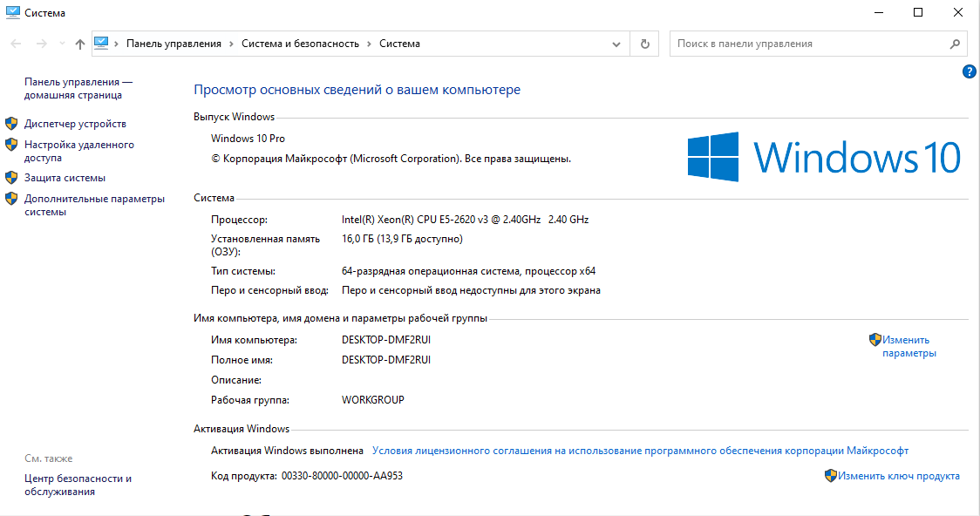Image resolution: width=980 pixels, height=516 pixels.
Task: Click Активация Windows выполнена text
Action: point(287,451)
